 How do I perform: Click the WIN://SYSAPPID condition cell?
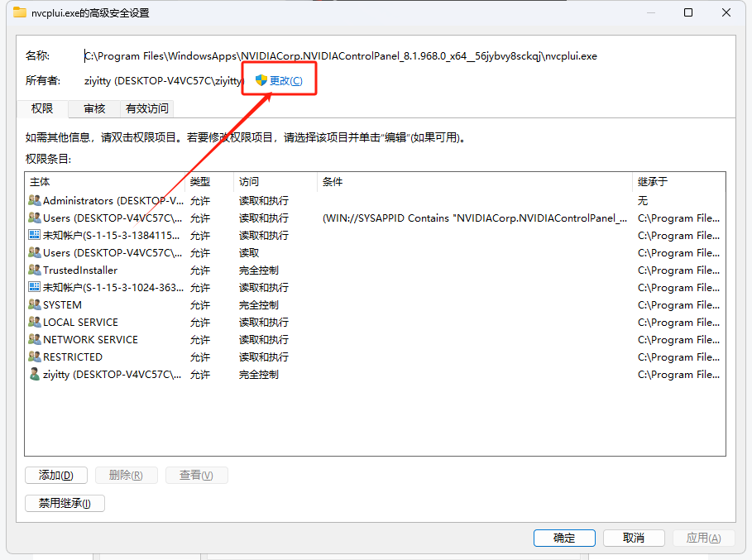pyautogui.click(x=475, y=218)
